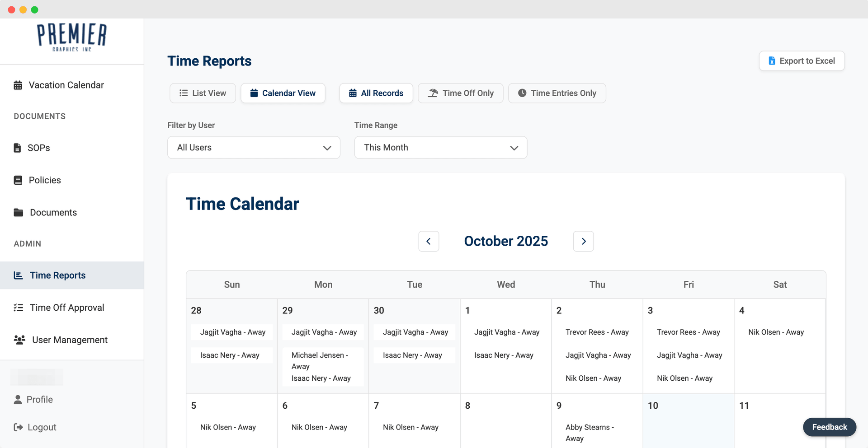Enable the Time Entries Only filter
Image resolution: width=868 pixels, height=448 pixels.
557,93
